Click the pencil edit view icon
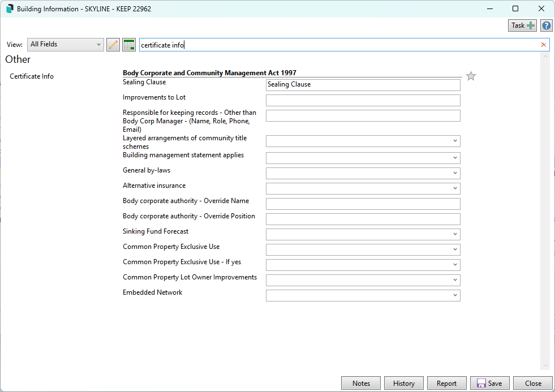 [113, 45]
